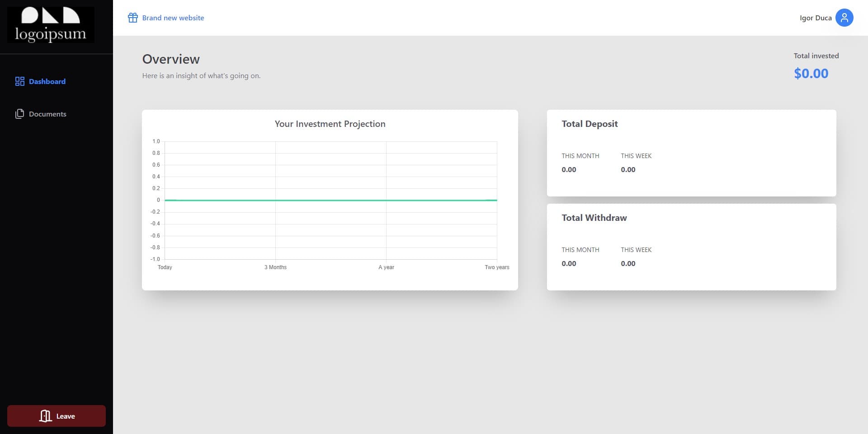Viewport: 868px width, 434px height.
Task: Open the Dashboard menu item
Action: tap(47, 81)
